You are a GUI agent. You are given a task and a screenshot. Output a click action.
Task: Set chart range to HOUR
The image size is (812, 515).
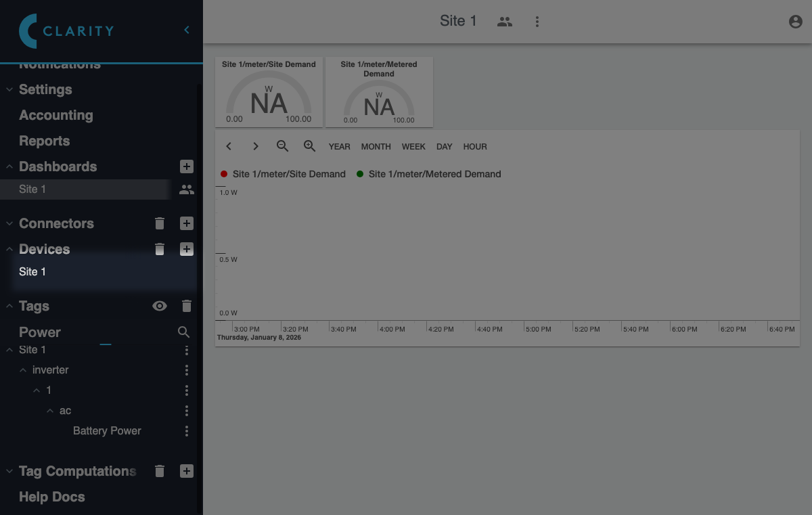(475, 146)
